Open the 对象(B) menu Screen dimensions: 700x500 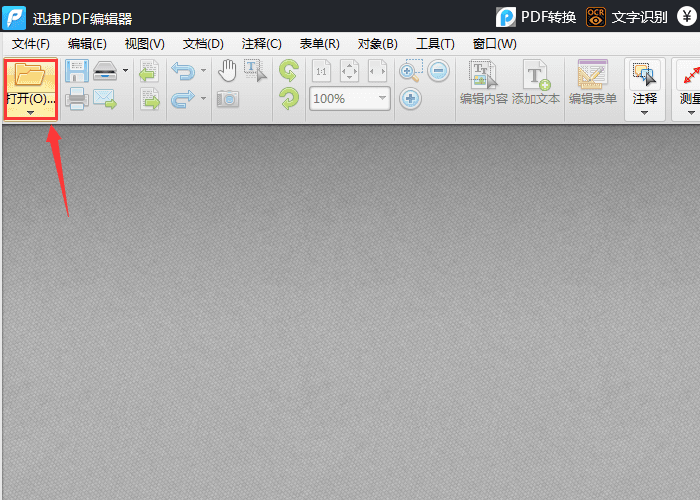point(378,44)
